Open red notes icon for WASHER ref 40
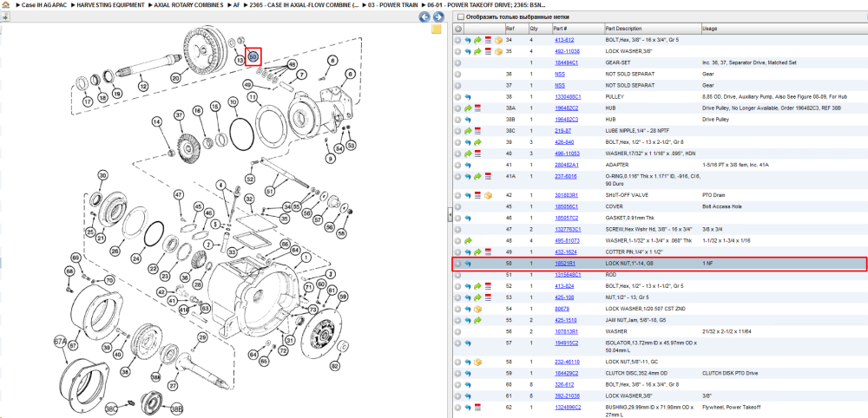The height and width of the screenshot is (418, 868). pyautogui.click(x=478, y=153)
